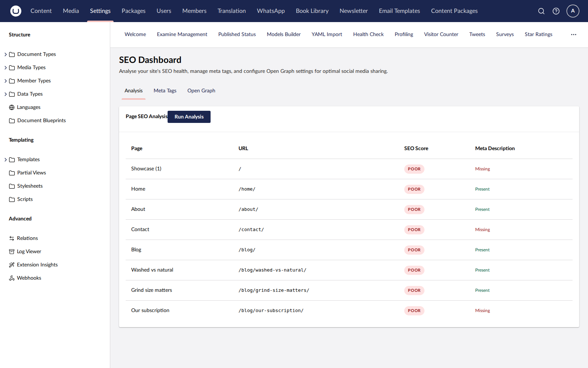Open the Models Builder tab
Viewport: 588px width, 368px height.
click(284, 34)
